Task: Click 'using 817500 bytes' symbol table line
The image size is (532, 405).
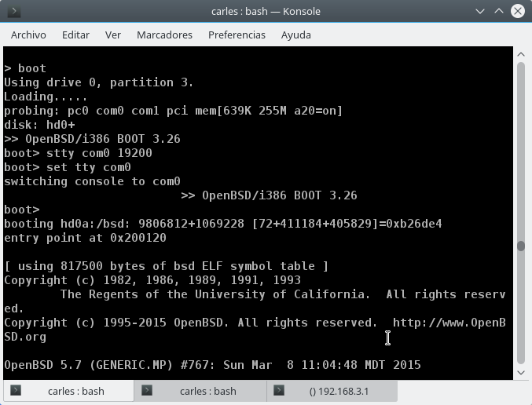Action: tap(167, 266)
